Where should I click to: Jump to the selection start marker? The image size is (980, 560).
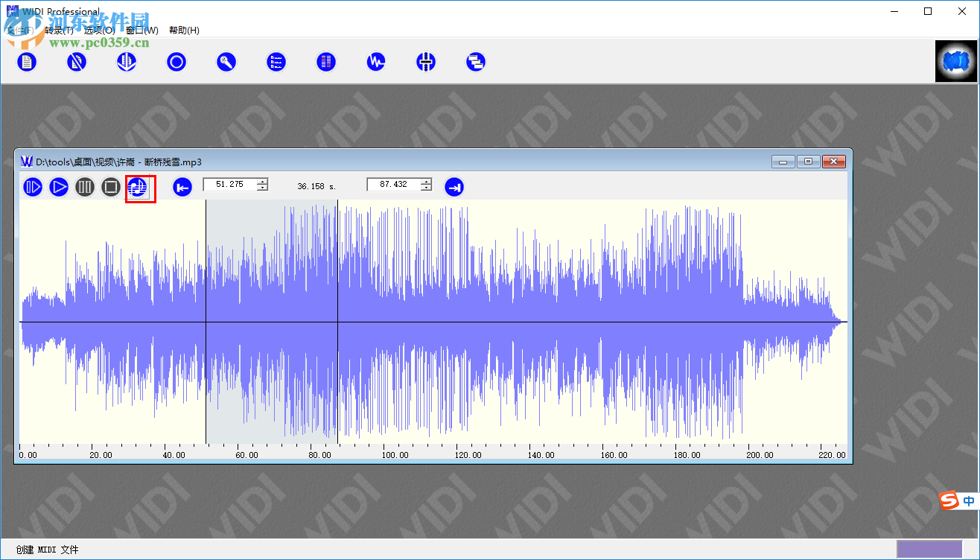coord(182,187)
